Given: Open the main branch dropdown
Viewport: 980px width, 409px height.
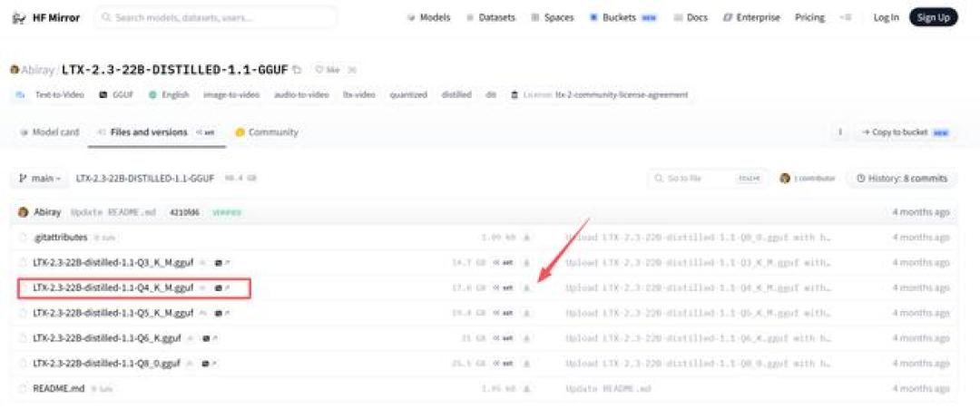Looking at the screenshot, I should [x=41, y=179].
